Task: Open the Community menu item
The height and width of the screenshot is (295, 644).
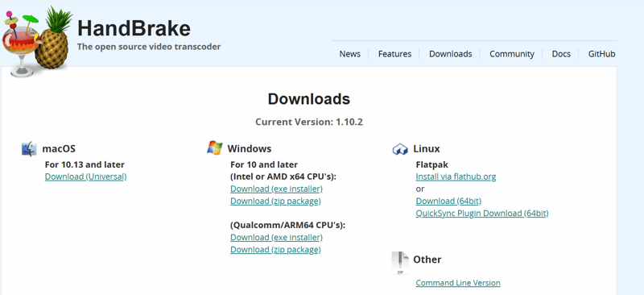Action: click(512, 54)
